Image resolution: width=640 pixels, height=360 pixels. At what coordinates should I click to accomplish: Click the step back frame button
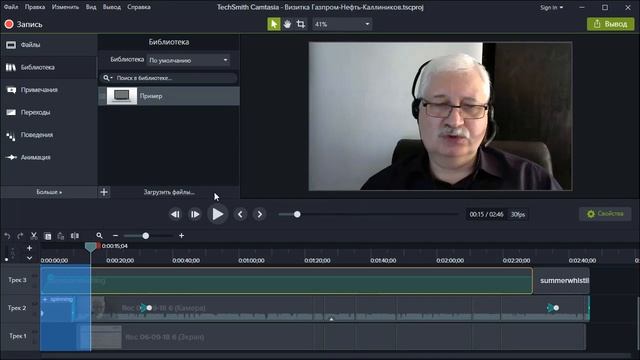tap(175, 214)
